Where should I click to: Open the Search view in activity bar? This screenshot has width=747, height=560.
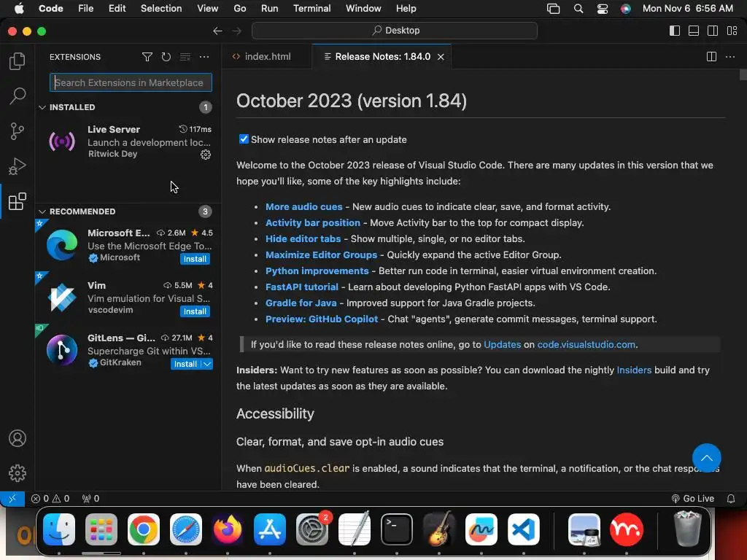pos(18,96)
